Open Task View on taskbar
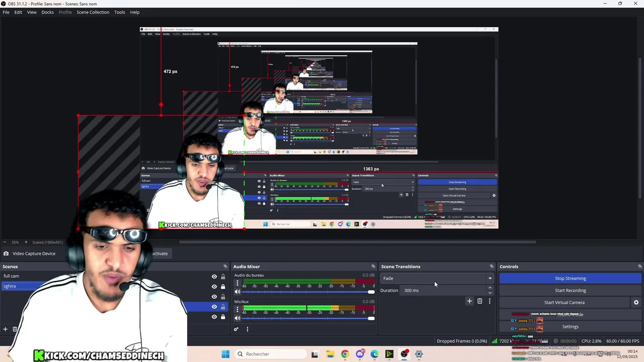The height and width of the screenshot is (362, 644). click(315, 354)
